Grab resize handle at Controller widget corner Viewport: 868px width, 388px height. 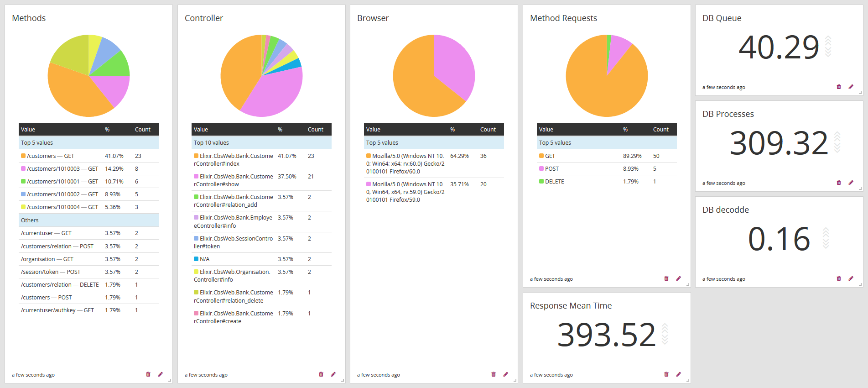(x=342, y=380)
